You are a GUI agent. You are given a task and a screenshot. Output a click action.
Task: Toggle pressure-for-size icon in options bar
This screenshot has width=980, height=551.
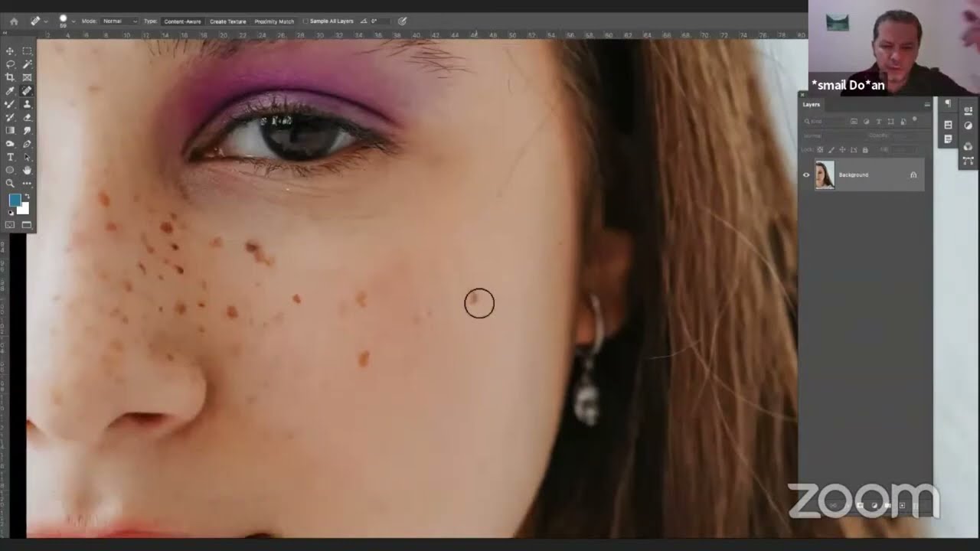[x=402, y=21]
